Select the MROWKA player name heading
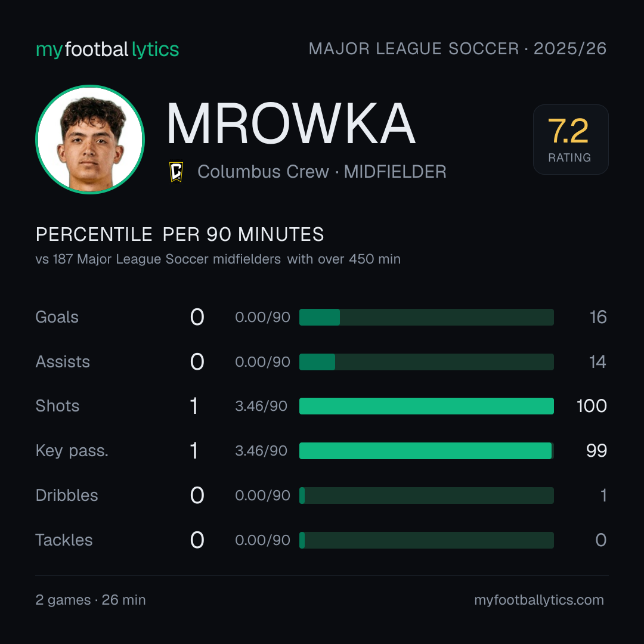The height and width of the screenshot is (644, 644). click(x=291, y=123)
